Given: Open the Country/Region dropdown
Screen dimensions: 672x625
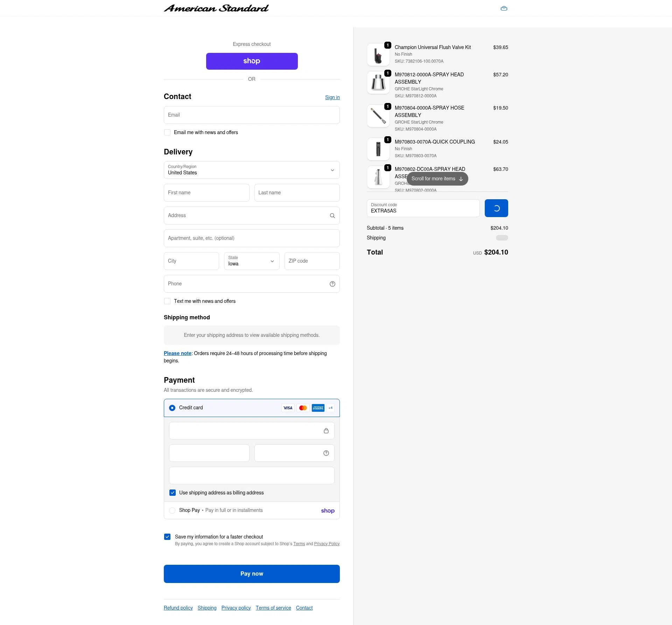Looking at the screenshot, I should pos(251,170).
